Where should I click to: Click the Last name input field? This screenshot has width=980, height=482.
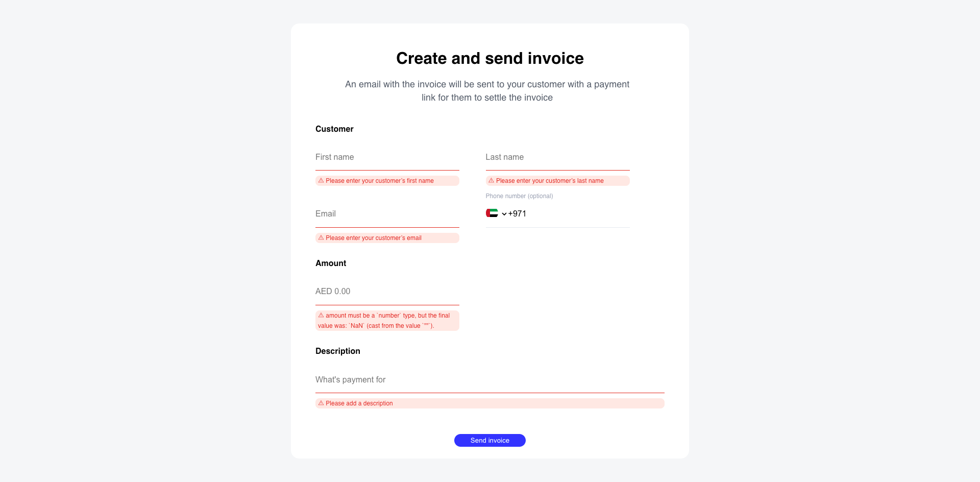tap(557, 158)
